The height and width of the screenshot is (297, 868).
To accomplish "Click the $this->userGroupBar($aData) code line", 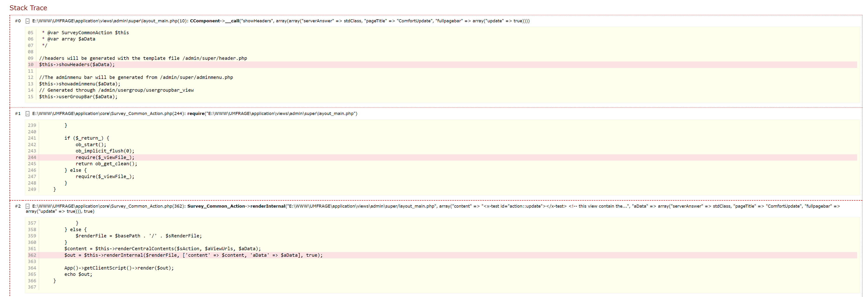I will [78, 97].
